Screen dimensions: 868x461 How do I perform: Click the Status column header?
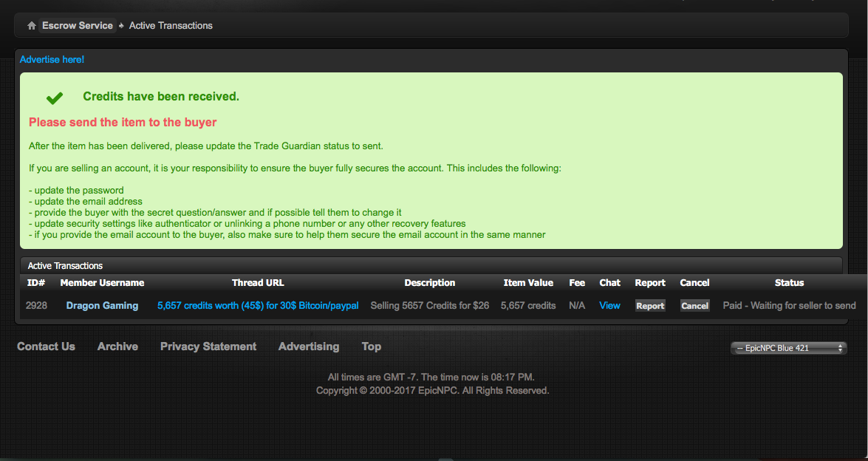790,283
